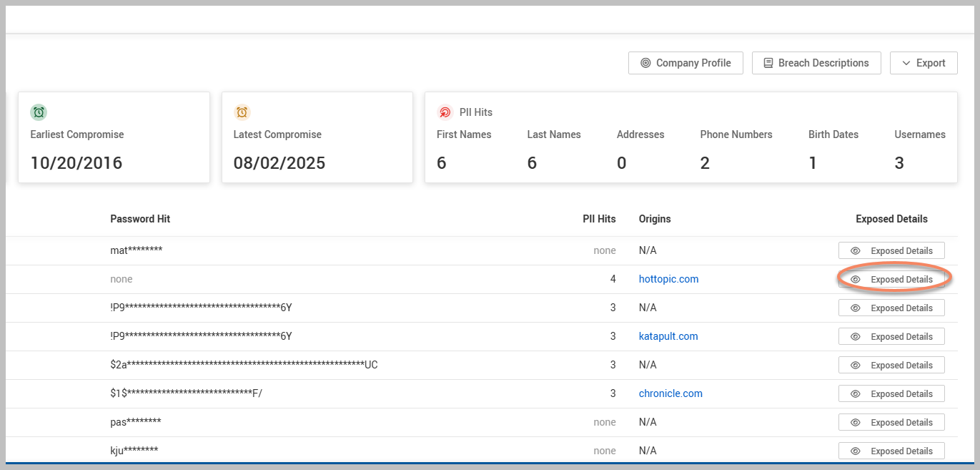Viewport: 980px width, 470px height.
Task: Click eye icon in the katapult.com row
Action: (x=855, y=337)
